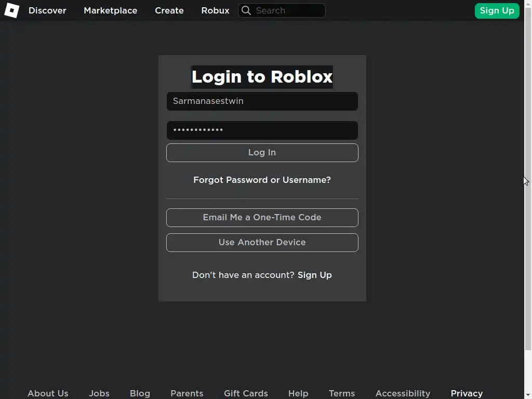
Task: Focus the top Search field
Action: coord(282,10)
